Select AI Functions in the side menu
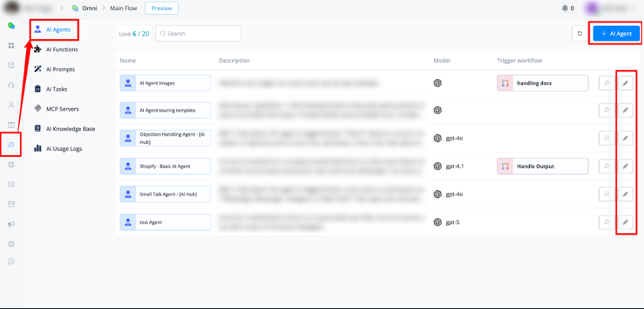Screen dimensions: 644x309 61,49
